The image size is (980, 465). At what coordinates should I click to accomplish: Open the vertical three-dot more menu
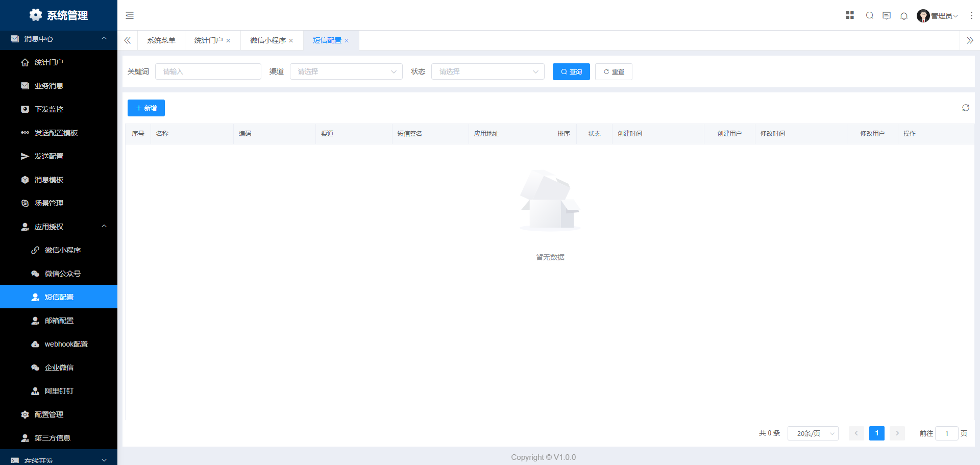pos(971,16)
